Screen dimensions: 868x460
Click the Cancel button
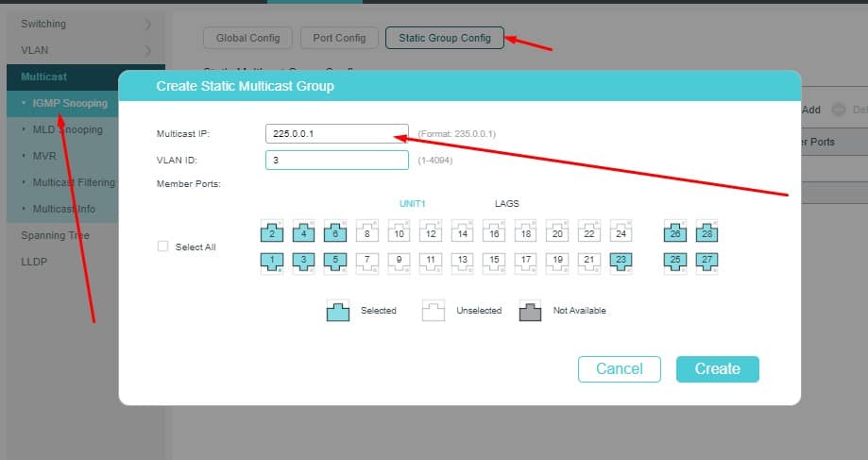pyautogui.click(x=620, y=369)
